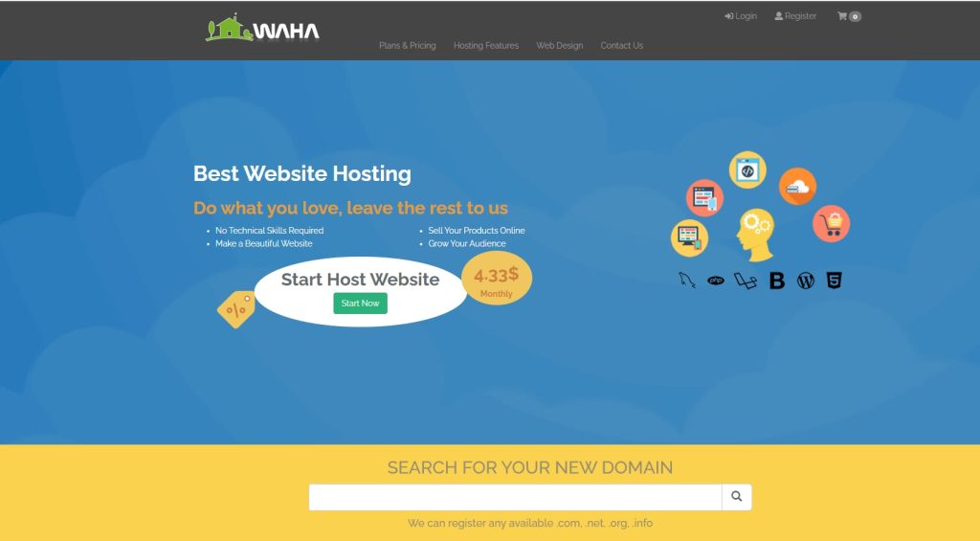The height and width of the screenshot is (541, 980).
Task: Open the Register link
Action: click(795, 16)
